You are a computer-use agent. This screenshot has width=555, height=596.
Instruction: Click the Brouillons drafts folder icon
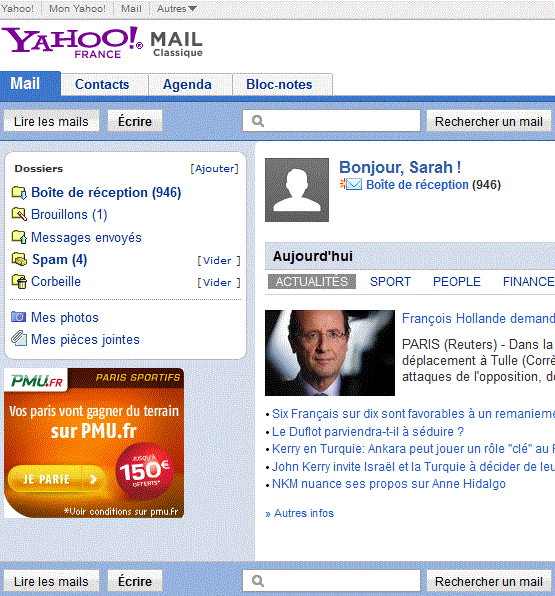click(x=19, y=214)
